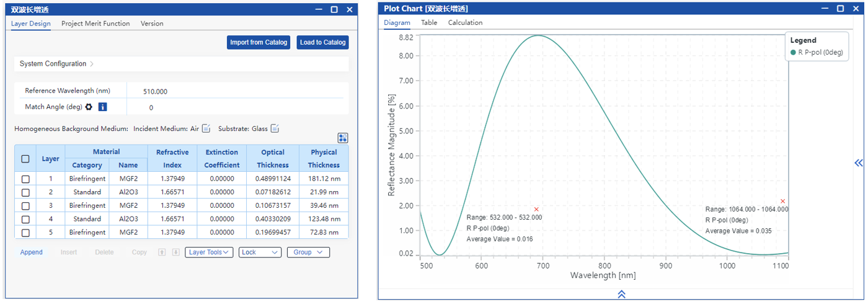Toggle the select-all layers checkbox in header
Viewport: 868px width, 304px height.
pos(25,159)
